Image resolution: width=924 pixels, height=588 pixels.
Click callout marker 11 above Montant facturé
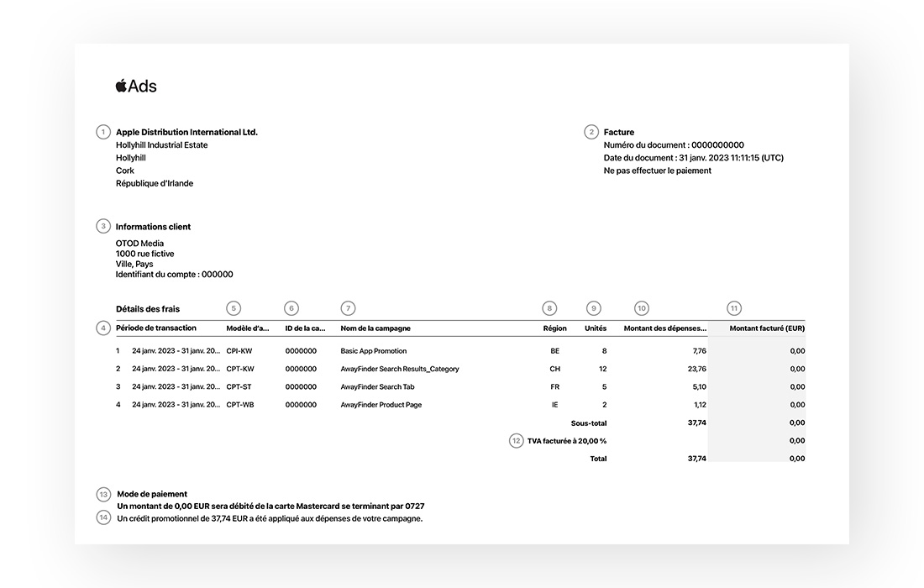(734, 308)
